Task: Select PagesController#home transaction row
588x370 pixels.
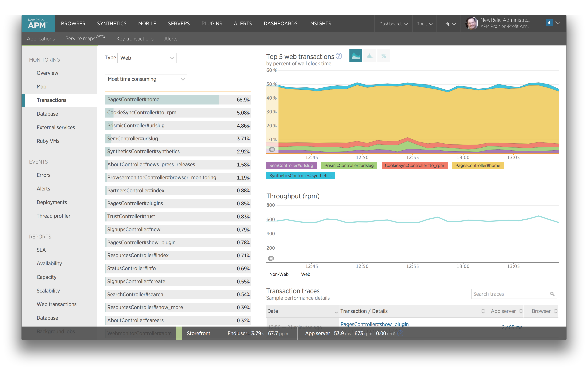Action: click(x=178, y=100)
